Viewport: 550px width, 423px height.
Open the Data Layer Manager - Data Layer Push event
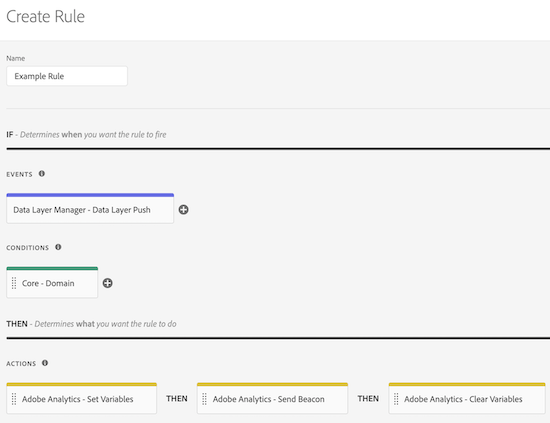90,208
